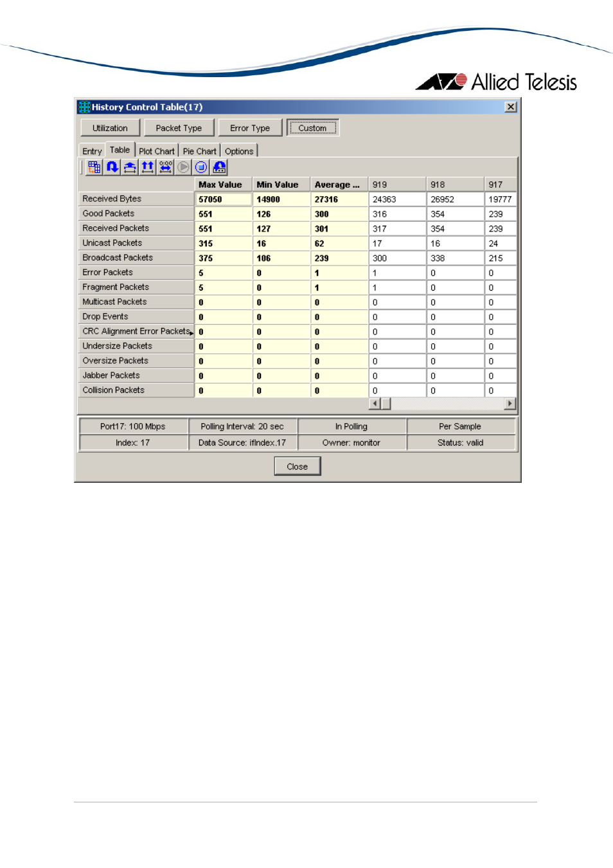Select the Collision Packets row label

(136, 390)
